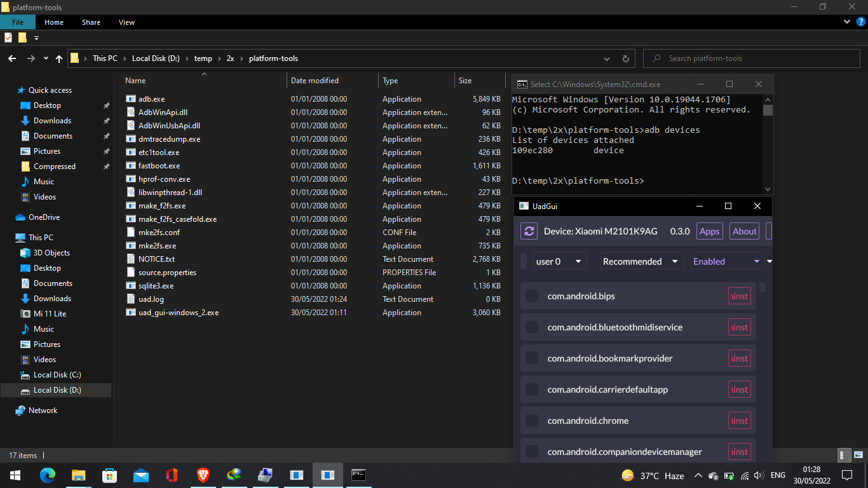Open the About dialog in UadGui

(x=744, y=231)
